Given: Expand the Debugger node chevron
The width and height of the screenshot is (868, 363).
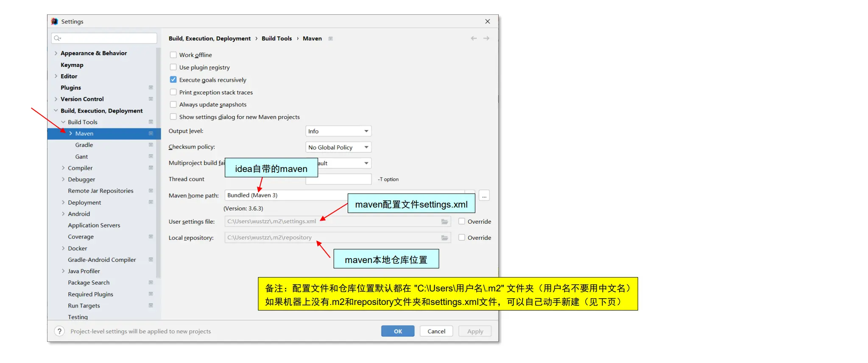Looking at the screenshot, I should tap(63, 179).
